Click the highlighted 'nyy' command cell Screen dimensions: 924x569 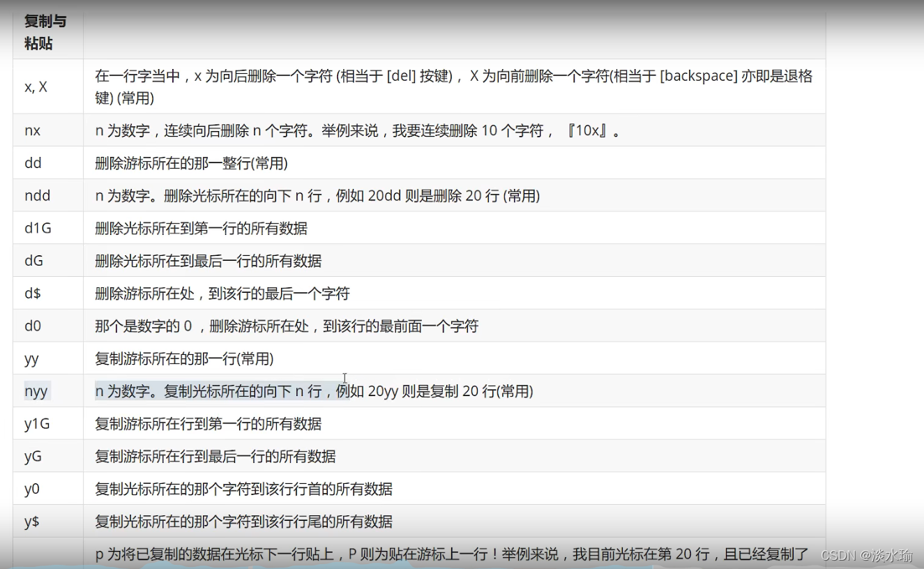(x=48, y=391)
